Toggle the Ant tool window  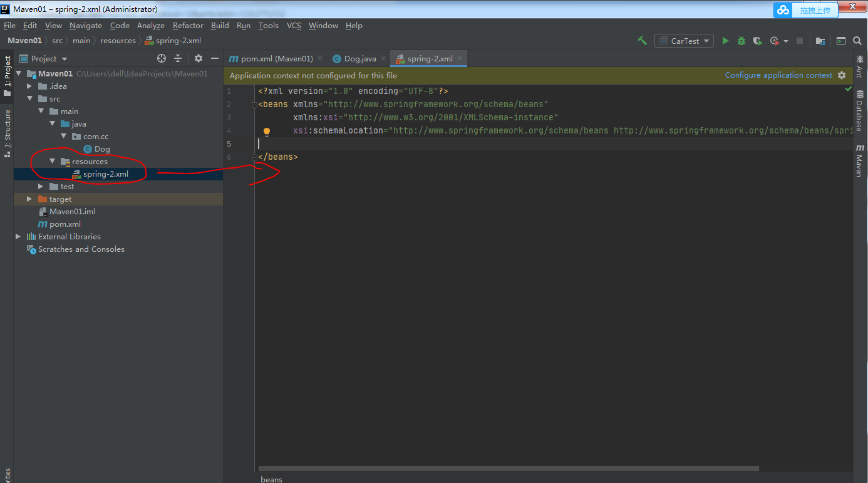(x=859, y=67)
